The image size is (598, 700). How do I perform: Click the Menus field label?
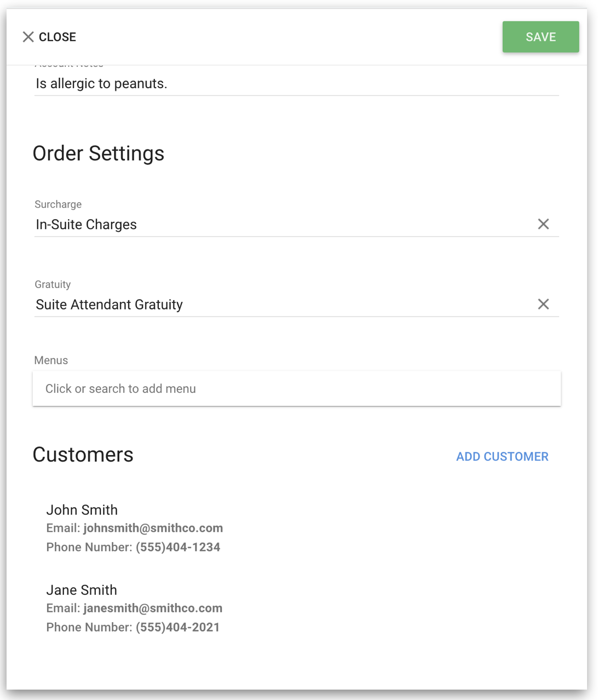51,360
